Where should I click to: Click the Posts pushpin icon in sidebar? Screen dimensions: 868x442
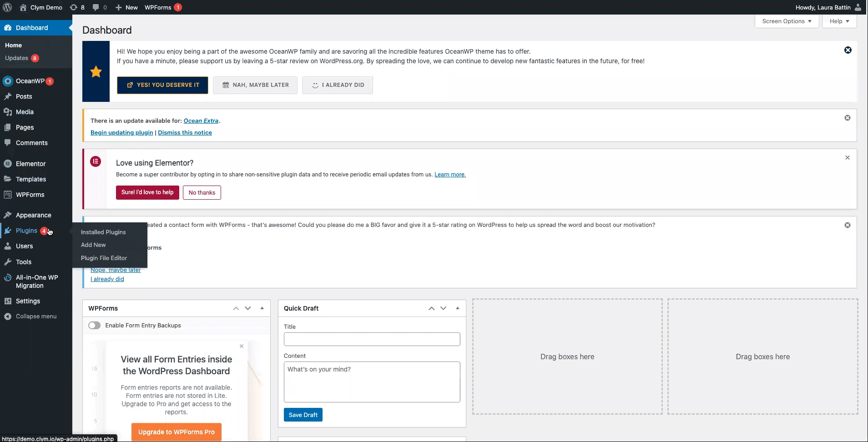pyautogui.click(x=8, y=96)
